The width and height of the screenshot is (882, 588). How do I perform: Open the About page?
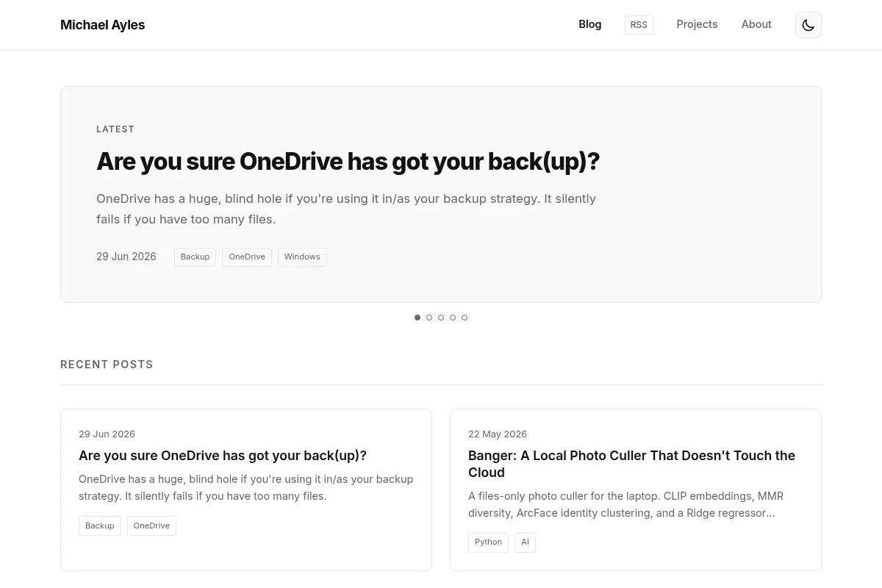(x=756, y=24)
